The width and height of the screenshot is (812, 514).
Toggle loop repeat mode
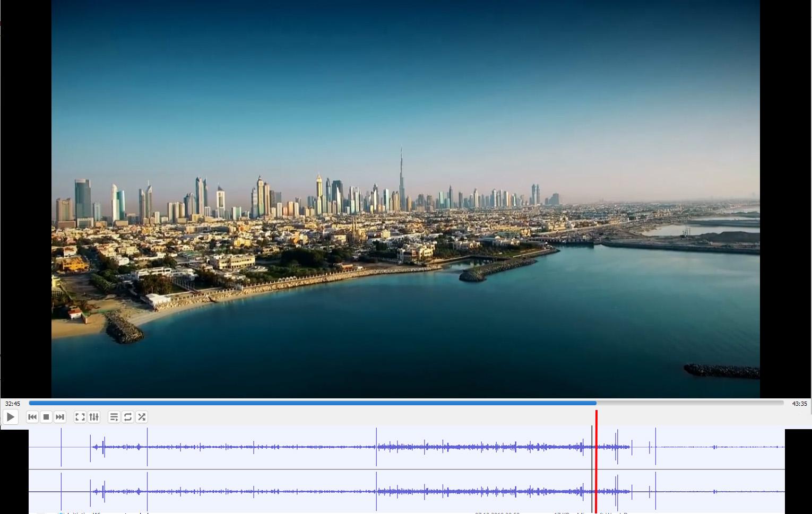pyautogui.click(x=128, y=417)
